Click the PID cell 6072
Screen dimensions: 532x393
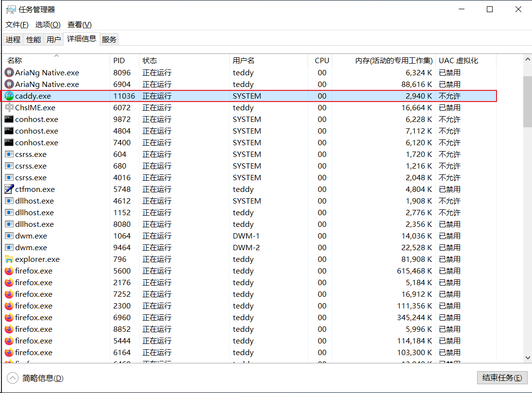click(122, 107)
